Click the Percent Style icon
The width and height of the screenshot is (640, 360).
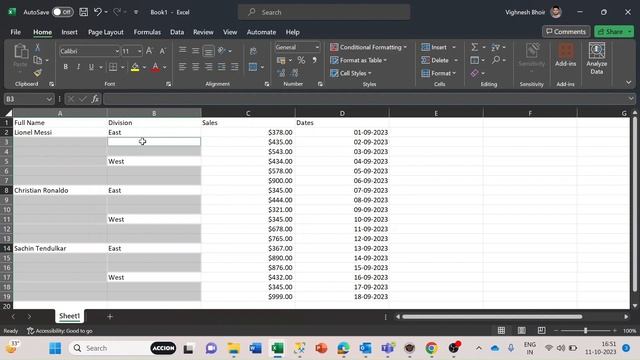pos(301,60)
